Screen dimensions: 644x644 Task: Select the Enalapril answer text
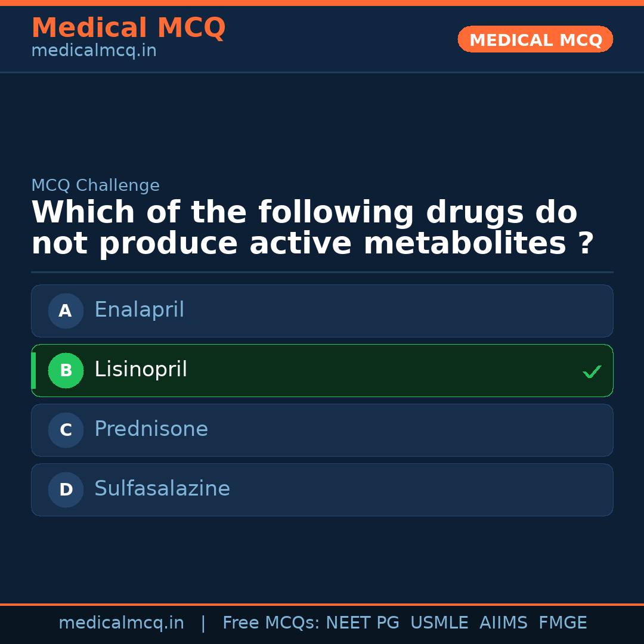coord(139,310)
